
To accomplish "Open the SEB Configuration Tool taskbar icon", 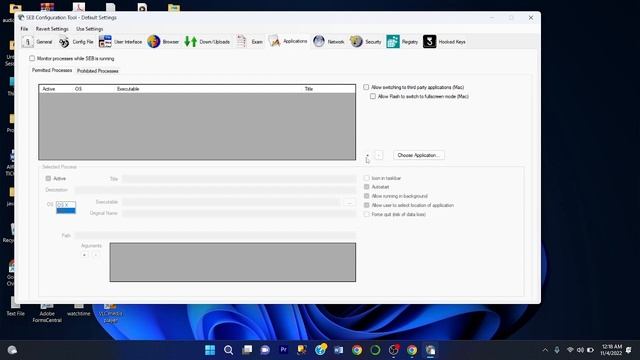I will pos(430,350).
